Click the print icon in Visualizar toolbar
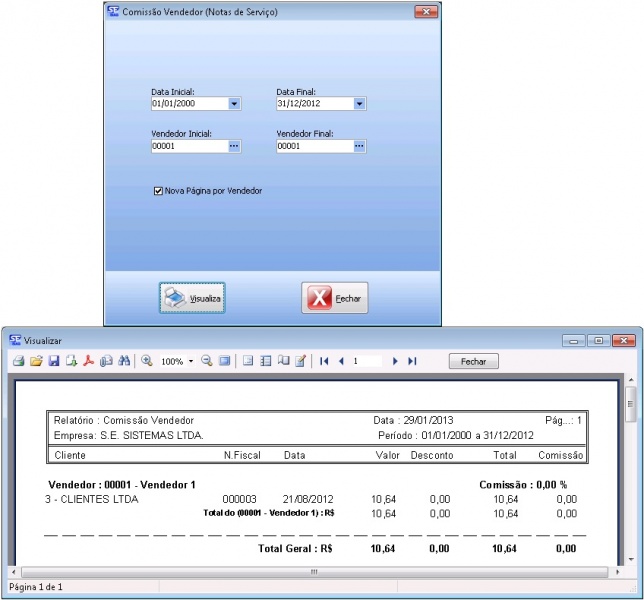 coord(18,361)
